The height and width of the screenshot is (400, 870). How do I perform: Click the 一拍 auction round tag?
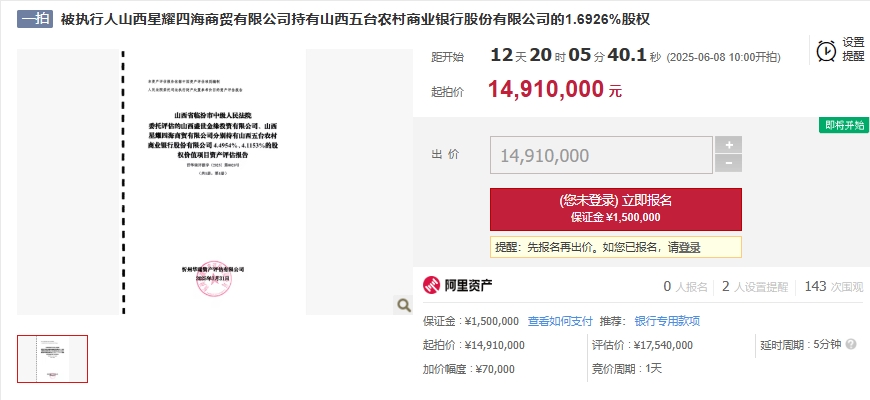pyautogui.click(x=34, y=19)
